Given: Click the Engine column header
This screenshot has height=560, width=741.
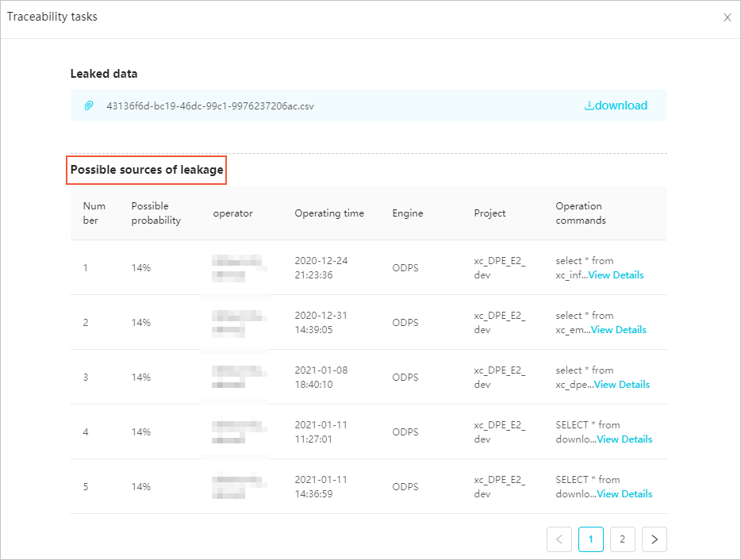Looking at the screenshot, I should 407,213.
